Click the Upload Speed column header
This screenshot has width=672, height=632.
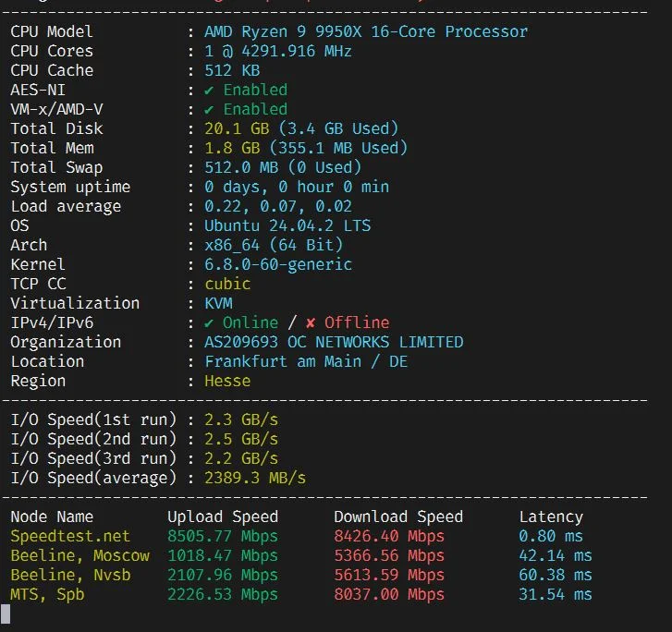click(x=223, y=517)
